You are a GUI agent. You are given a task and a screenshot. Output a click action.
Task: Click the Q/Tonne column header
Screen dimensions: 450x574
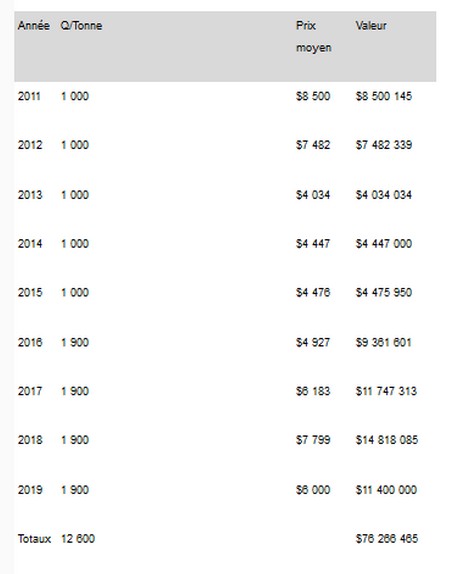click(x=81, y=26)
